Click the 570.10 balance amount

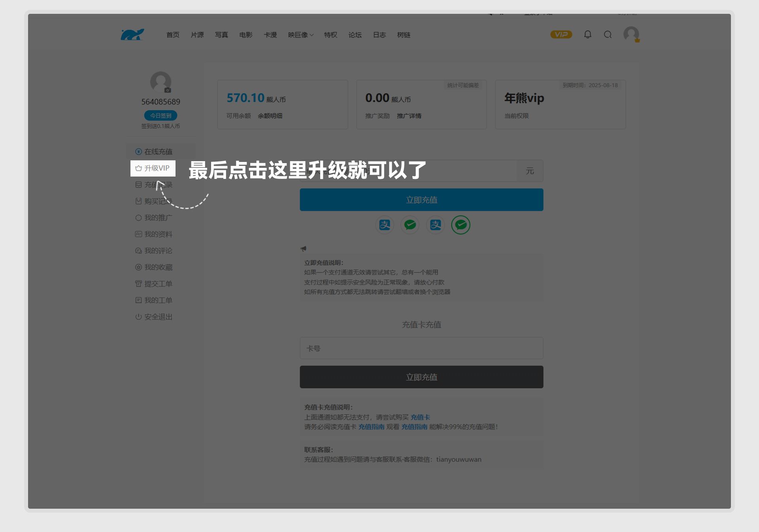click(245, 98)
